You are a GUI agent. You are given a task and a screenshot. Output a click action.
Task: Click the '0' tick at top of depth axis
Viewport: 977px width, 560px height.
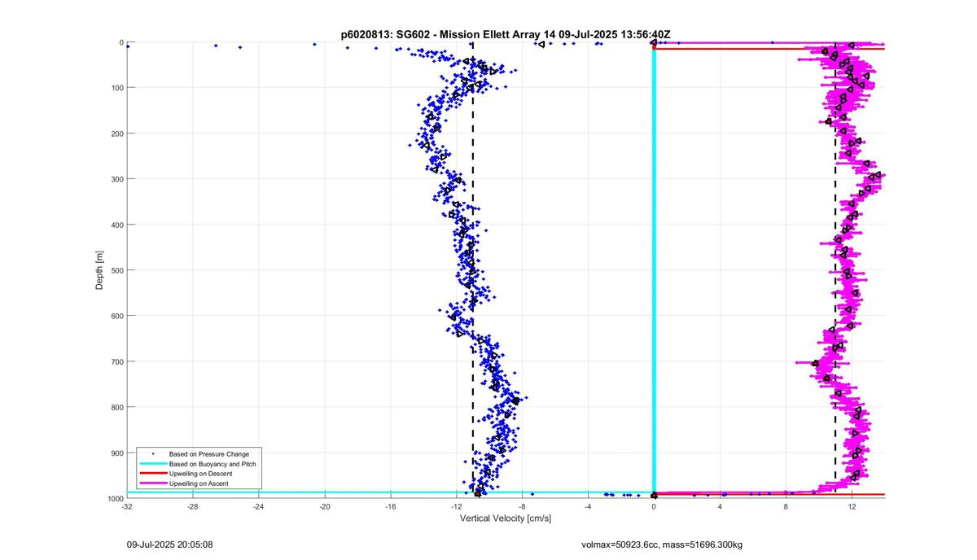[121, 42]
